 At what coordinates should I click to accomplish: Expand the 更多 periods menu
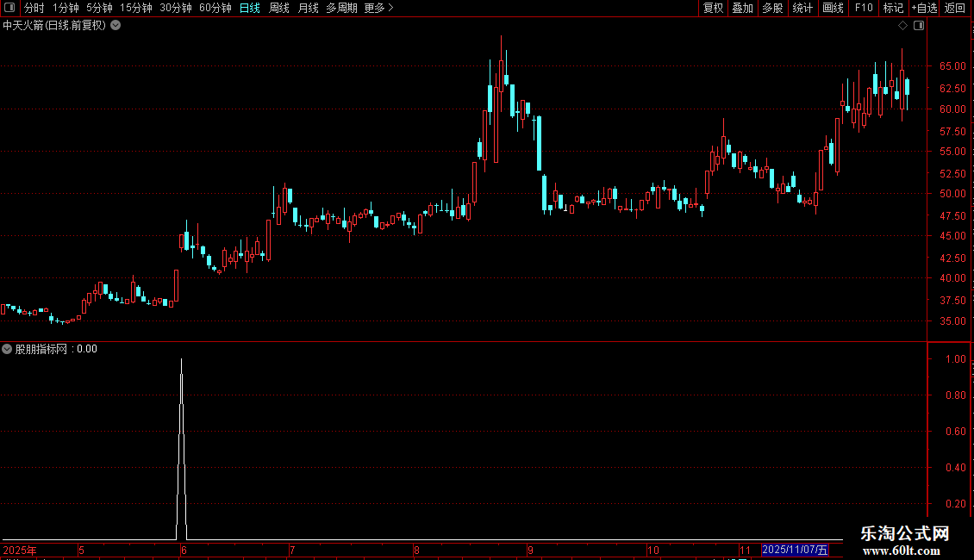(x=378, y=8)
